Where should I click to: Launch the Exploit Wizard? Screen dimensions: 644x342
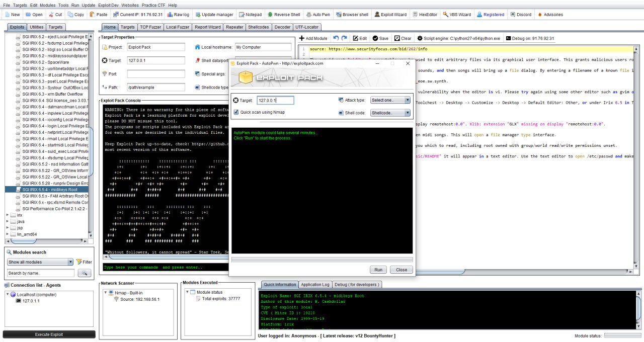(390, 15)
